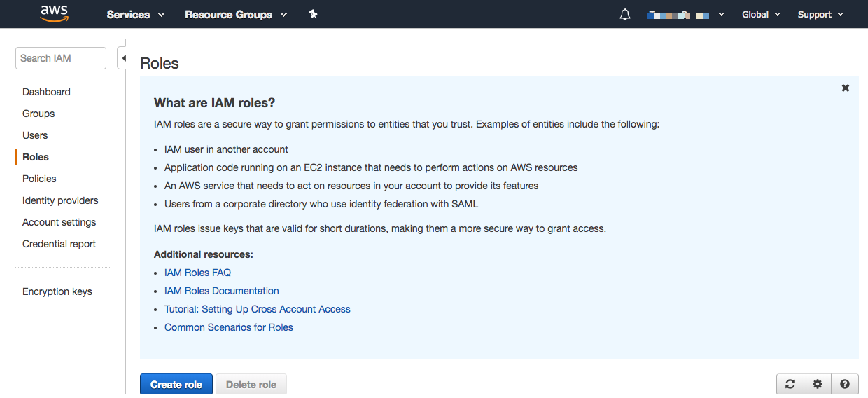Viewport: 868px width, 398px height.
Task: Open Tutorial: Setting Up Cross Account Access
Action: [257, 309]
